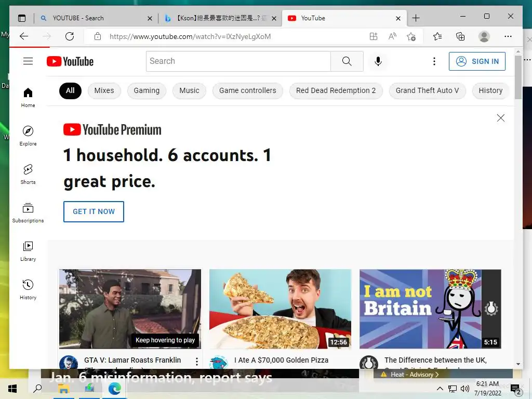Open Explore in sidebar
The image size is (532, 399).
coord(28,136)
